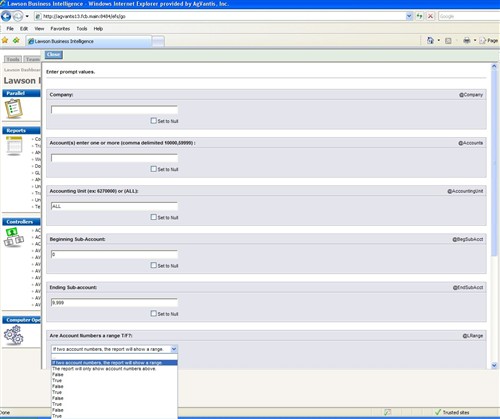Click the '@Accounts' parameter label
The image size is (500, 419).
[x=471, y=143]
